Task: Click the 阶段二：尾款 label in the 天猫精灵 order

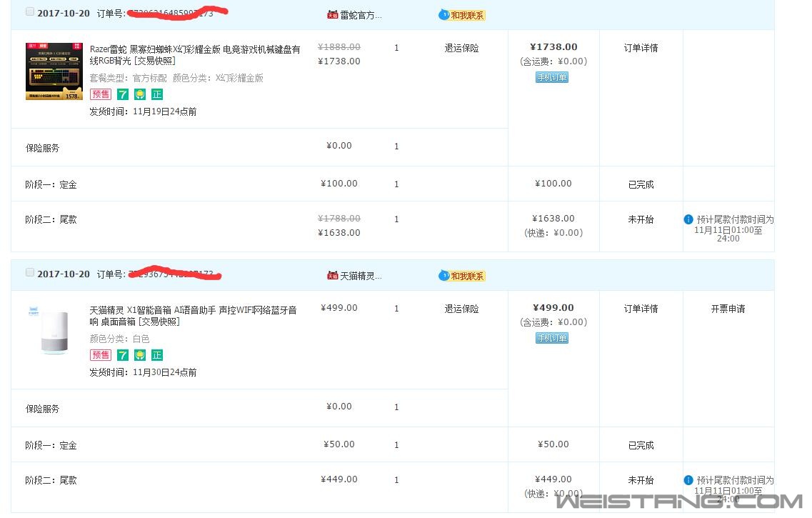Action: point(51,480)
